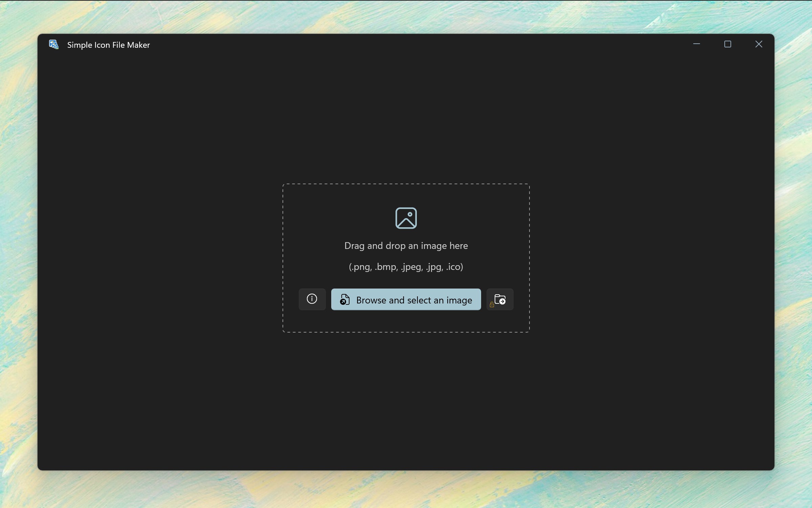Click the image placeholder picture icon
Viewport: 812px width, 508px height.
406,218
